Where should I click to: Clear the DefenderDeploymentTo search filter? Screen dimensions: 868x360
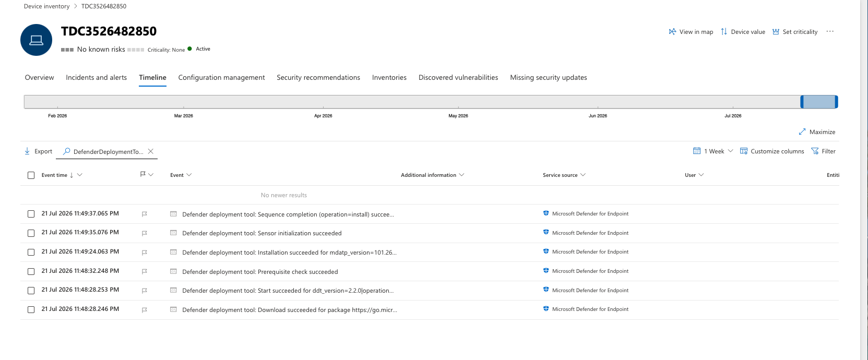(151, 151)
